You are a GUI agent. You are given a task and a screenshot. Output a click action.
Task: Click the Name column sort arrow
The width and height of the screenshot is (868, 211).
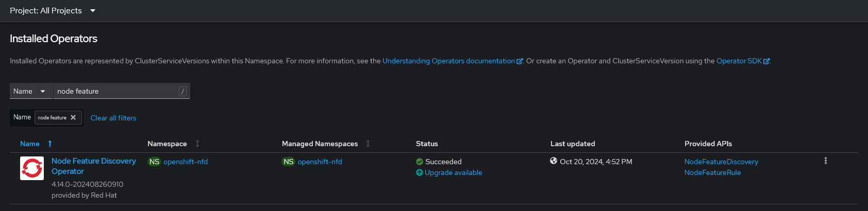click(x=50, y=144)
